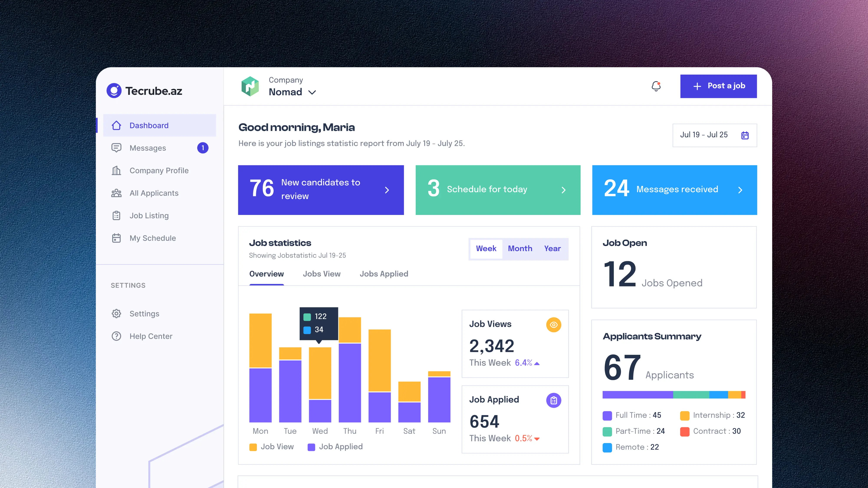Screen dimensions: 868x488
Task: Click the Job Applied clipboard icon
Action: 553,400
